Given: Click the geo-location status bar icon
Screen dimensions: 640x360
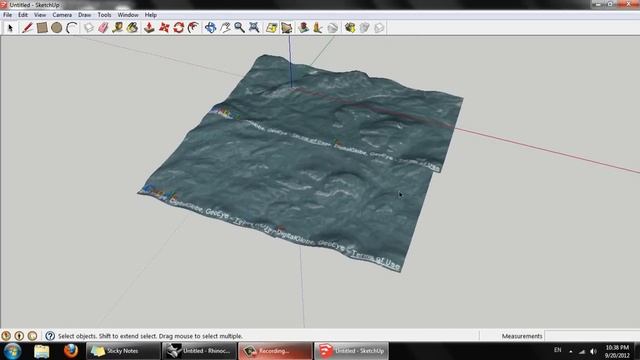Looking at the screenshot, I should pos(6,336).
